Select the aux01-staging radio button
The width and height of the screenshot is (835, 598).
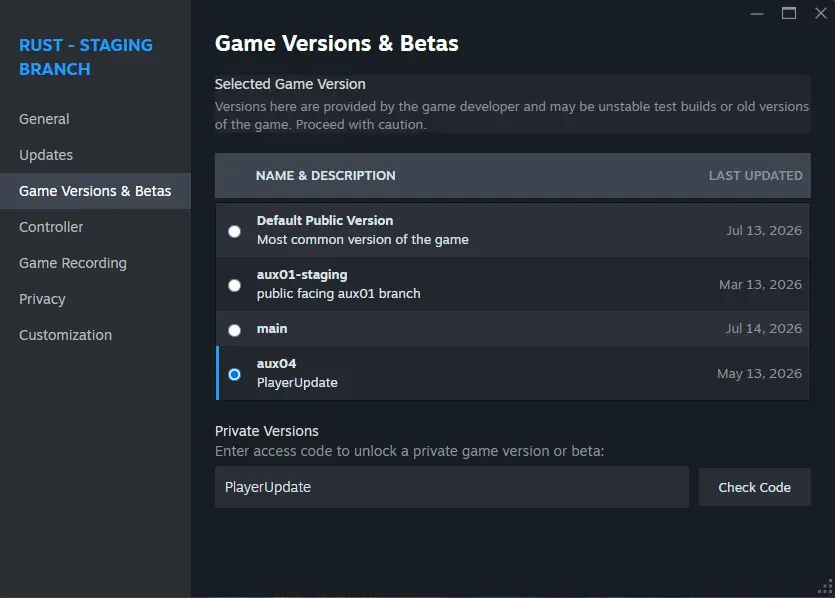point(234,285)
